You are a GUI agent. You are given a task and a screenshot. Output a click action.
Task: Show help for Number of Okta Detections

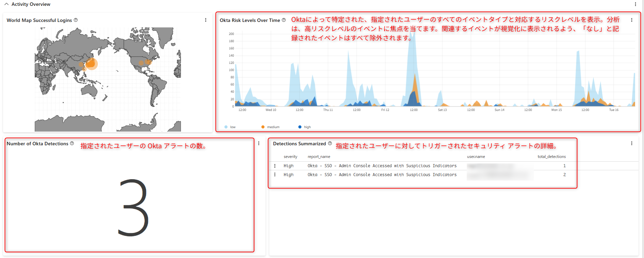point(72,144)
